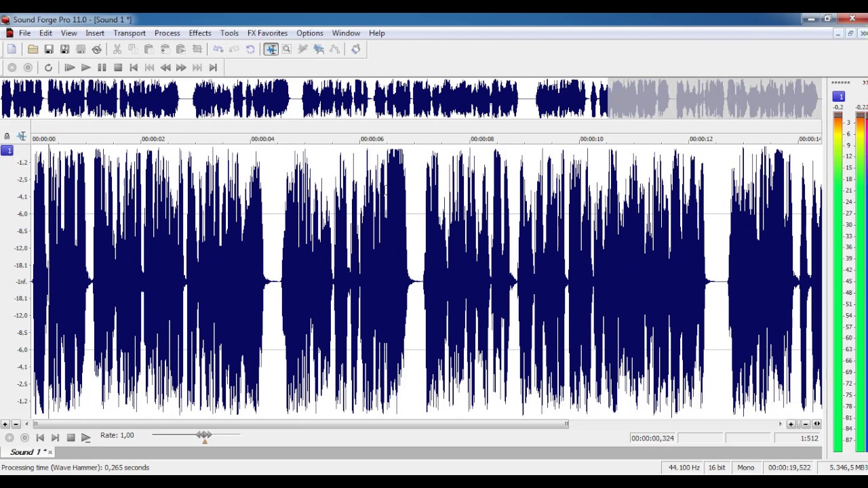Click the channel 1 label button
Viewport: 868px width, 488px height.
pos(7,150)
